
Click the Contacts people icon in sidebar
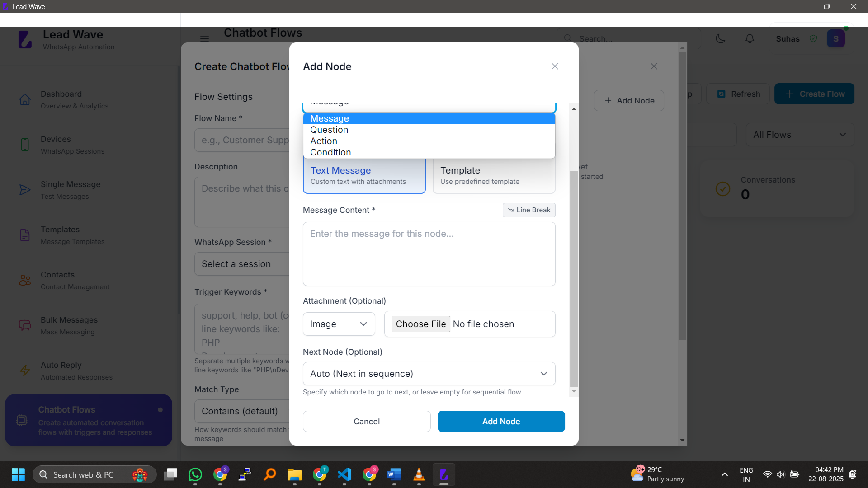(25, 280)
